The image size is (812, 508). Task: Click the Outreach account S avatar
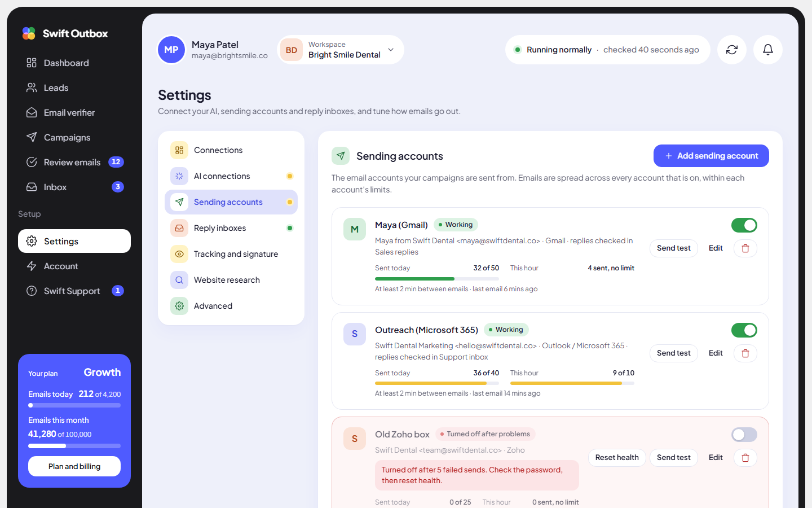355,334
